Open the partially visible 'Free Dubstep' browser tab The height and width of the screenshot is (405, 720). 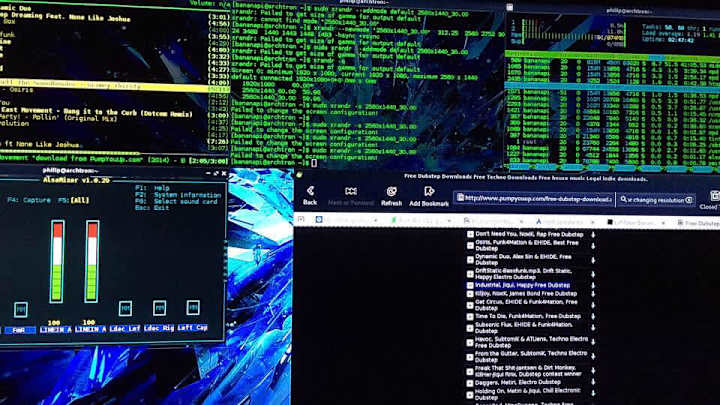pyautogui.click(x=698, y=223)
